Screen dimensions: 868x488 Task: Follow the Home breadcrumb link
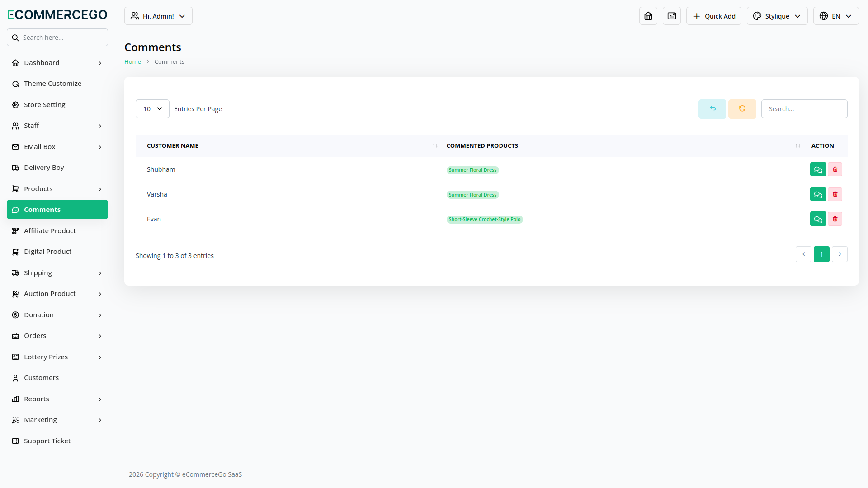pyautogui.click(x=132, y=62)
